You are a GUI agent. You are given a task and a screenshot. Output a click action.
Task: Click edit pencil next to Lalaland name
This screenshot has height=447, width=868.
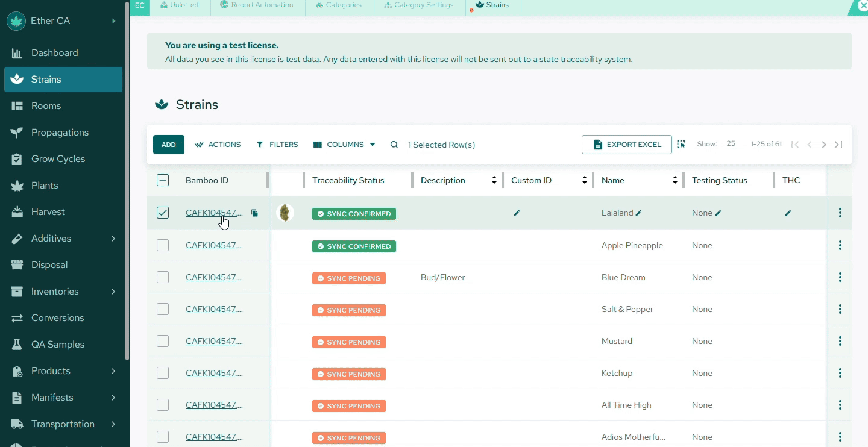click(x=639, y=213)
